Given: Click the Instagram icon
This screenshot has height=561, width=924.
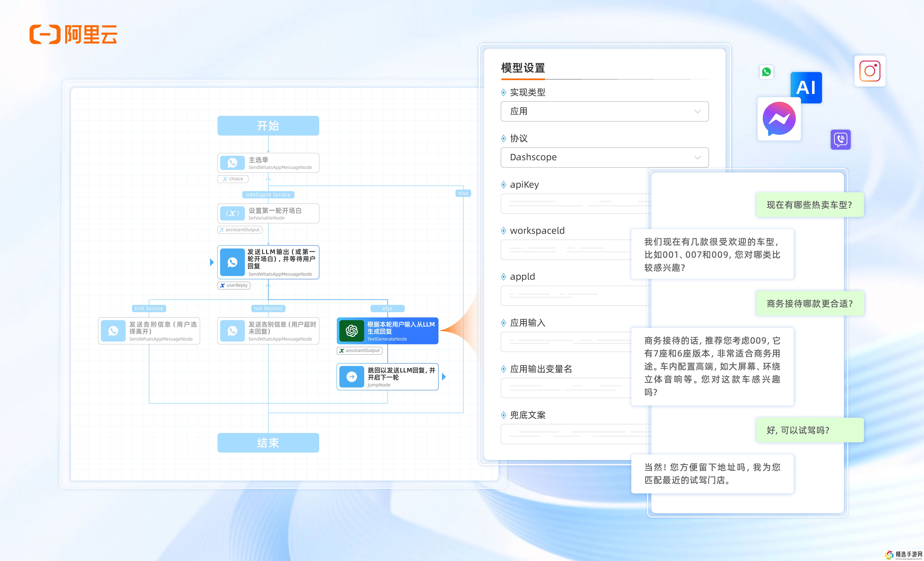Looking at the screenshot, I should click(x=870, y=71).
